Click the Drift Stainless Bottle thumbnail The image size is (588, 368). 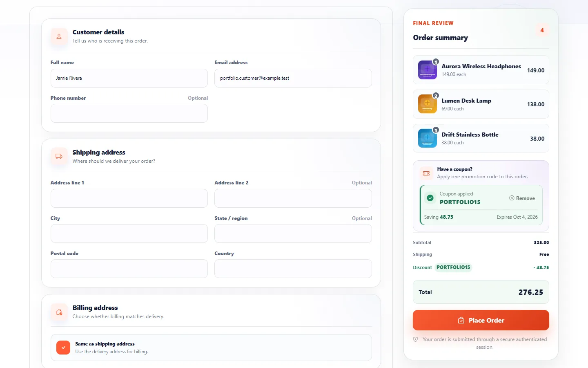click(428, 138)
